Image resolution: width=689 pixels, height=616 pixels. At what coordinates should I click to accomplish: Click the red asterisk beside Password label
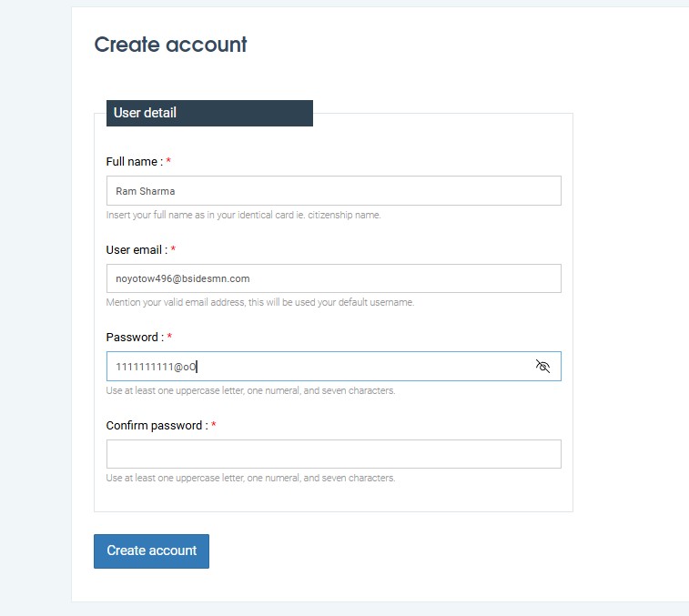169,338
